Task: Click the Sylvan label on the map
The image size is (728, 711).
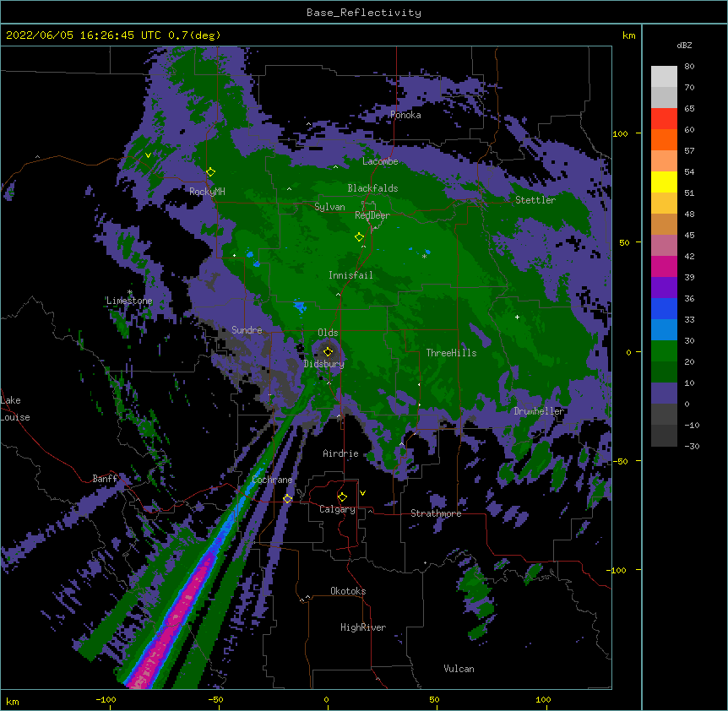Action: [x=329, y=207]
